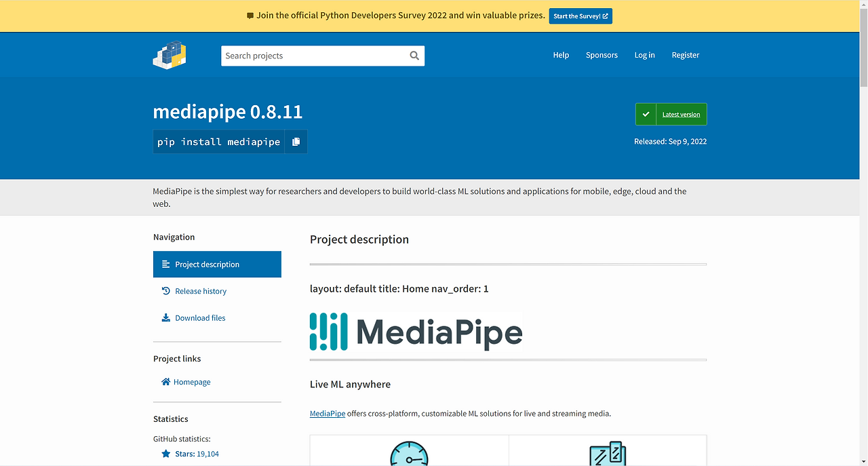Screen dimensions: 868x466
Task: Click the Stars icon under GitHub statistics
Action: click(165, 454)
